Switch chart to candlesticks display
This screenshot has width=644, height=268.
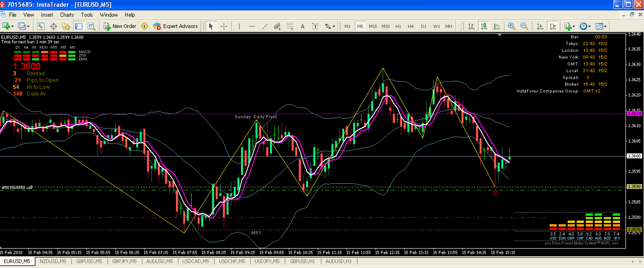coord(484,26)
